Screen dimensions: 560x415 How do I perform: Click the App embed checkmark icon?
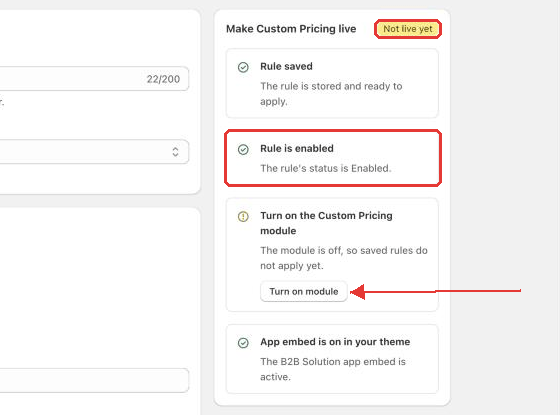click(x=243, y=343)
